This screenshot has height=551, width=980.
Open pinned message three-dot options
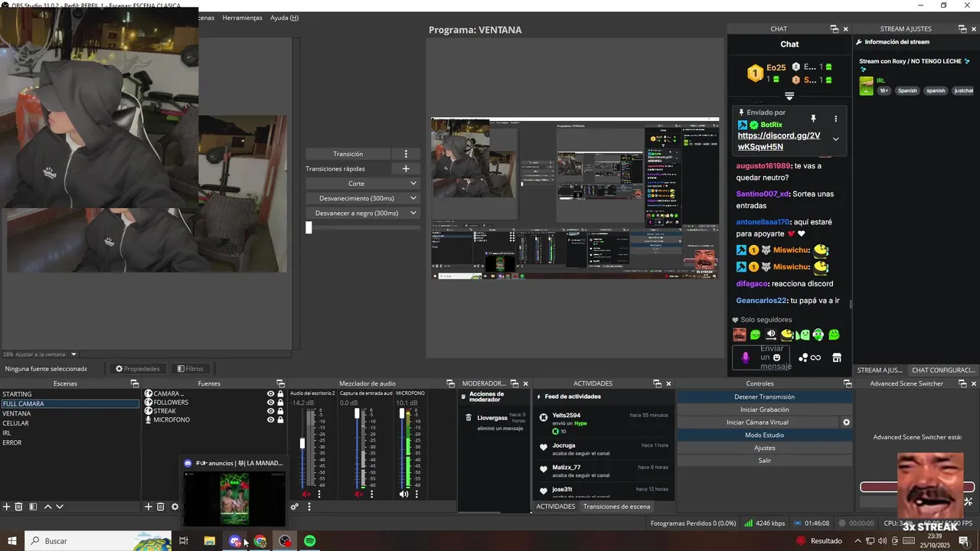click(835, 119)
